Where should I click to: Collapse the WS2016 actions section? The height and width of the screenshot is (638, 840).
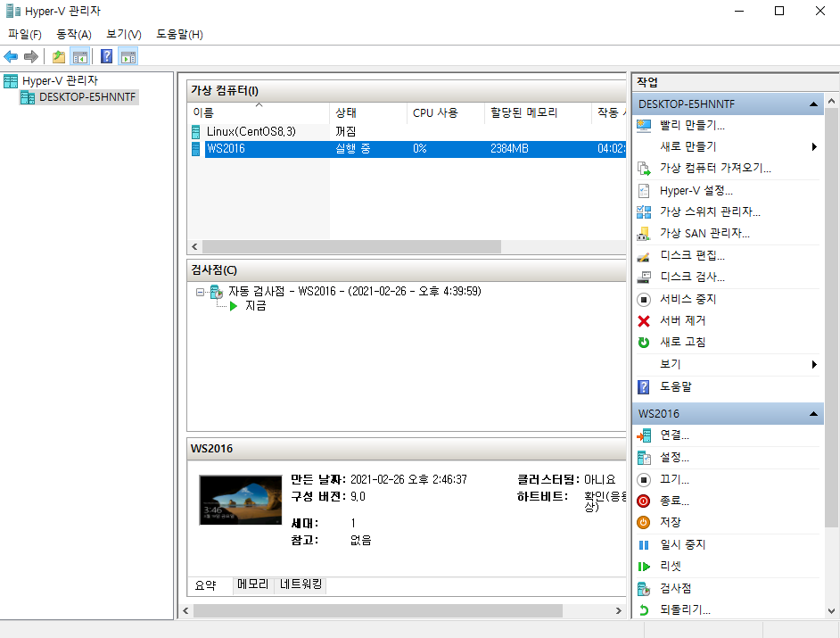coord(813,414)
